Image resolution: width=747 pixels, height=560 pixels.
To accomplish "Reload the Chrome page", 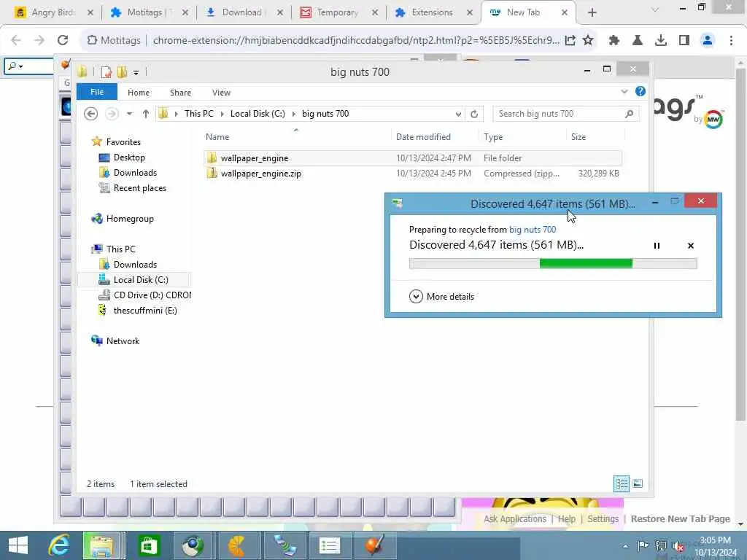I will point(63,41).
